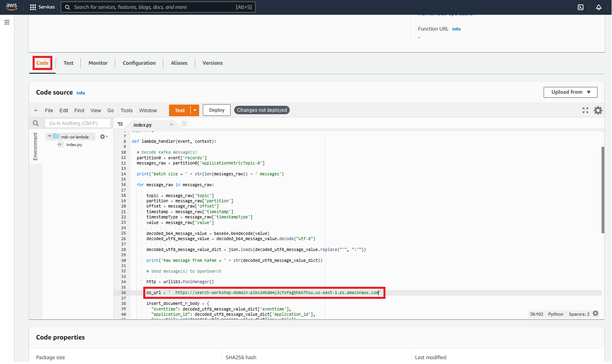Click the Deploy button
The height and width of the screenshot is (364, 612).
[x=217, y=110]
